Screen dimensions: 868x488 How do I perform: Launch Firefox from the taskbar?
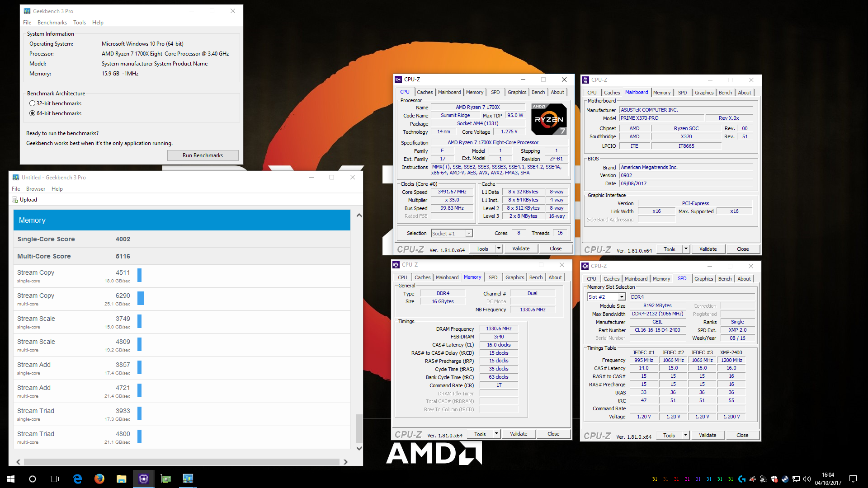99,479
